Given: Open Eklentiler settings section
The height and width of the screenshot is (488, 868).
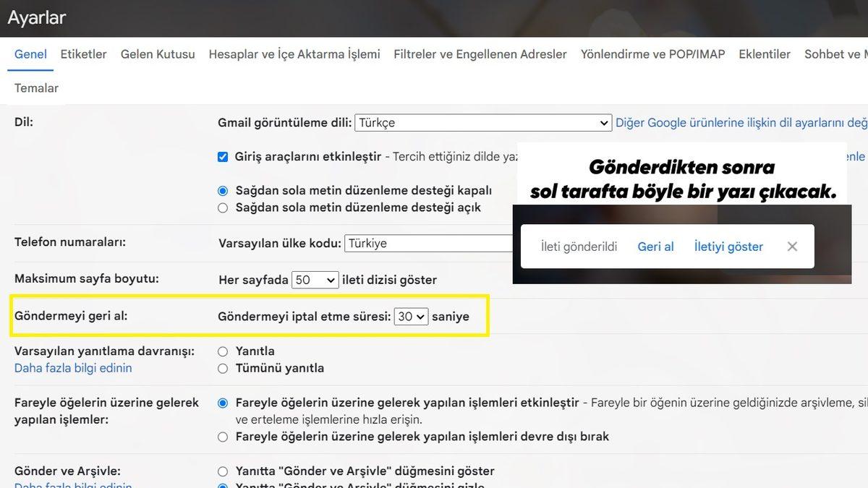Looking at the screenshot, I should coord(765,53).
